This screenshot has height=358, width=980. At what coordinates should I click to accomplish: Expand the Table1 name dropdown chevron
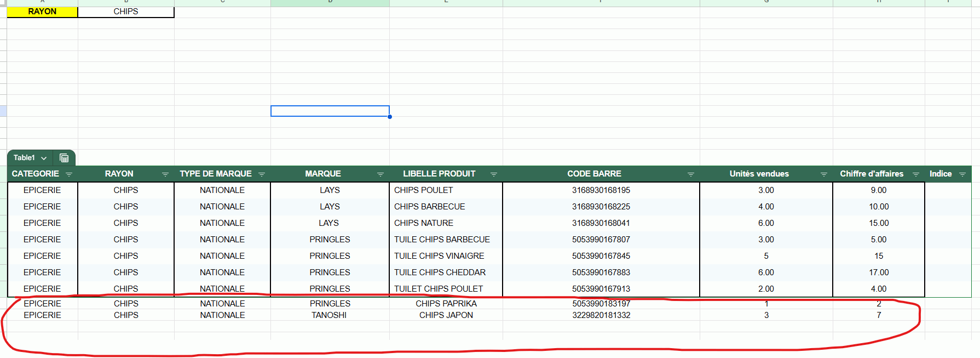(44, 158)
